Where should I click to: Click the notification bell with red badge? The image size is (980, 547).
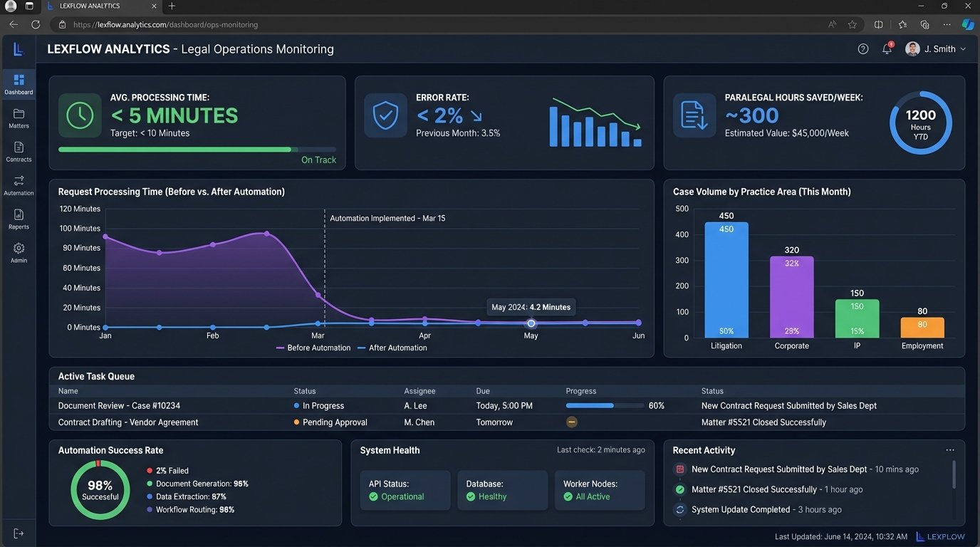coord(886,48)
